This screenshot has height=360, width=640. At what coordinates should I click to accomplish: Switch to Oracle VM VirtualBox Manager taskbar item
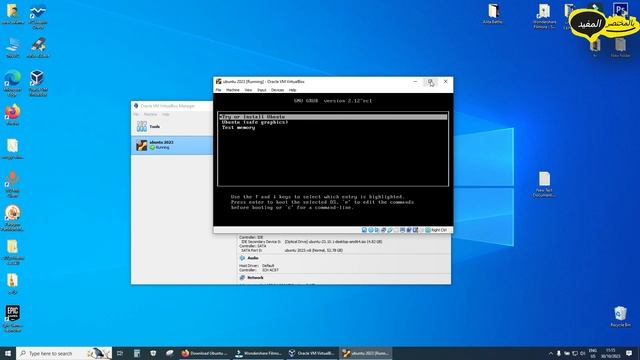312,353
